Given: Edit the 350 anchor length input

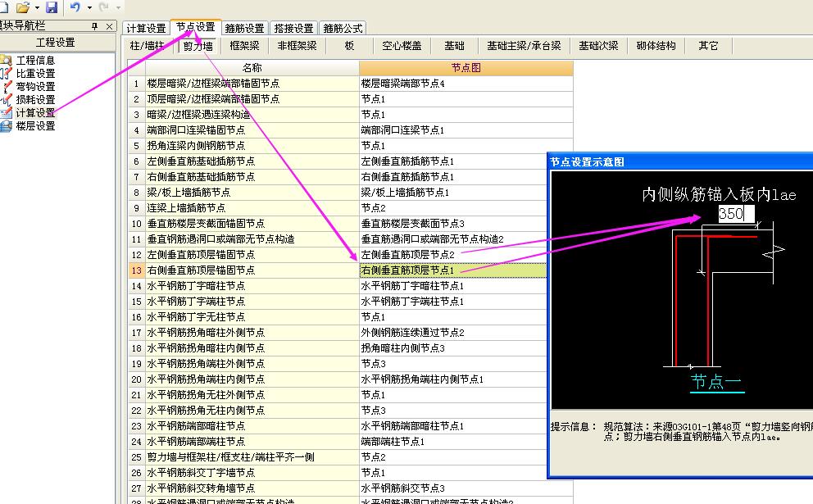Looking at the screenshot, I should pos(736,214).
